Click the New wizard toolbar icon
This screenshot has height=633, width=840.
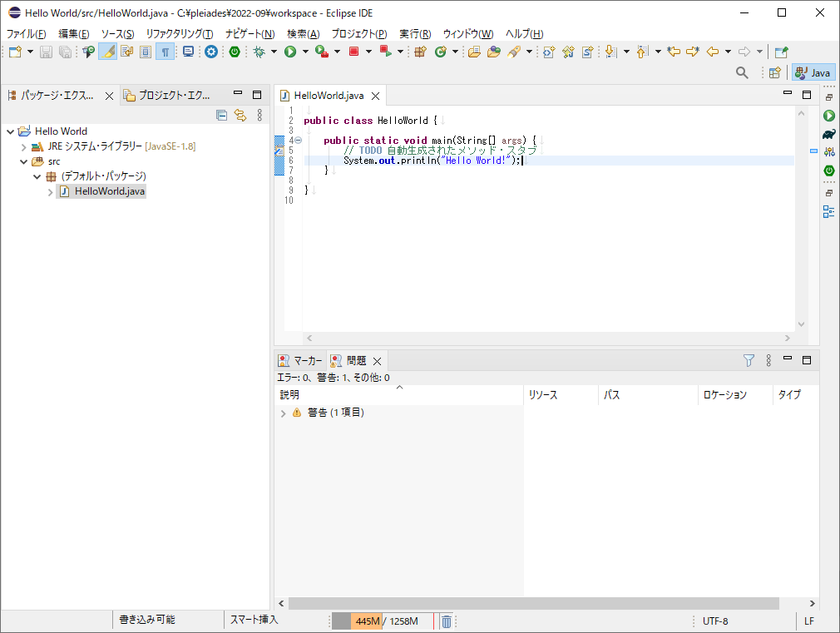point(15,52)
